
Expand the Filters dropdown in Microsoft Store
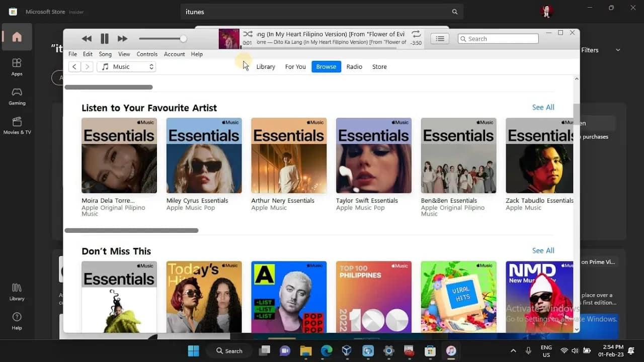coord(602,50)
